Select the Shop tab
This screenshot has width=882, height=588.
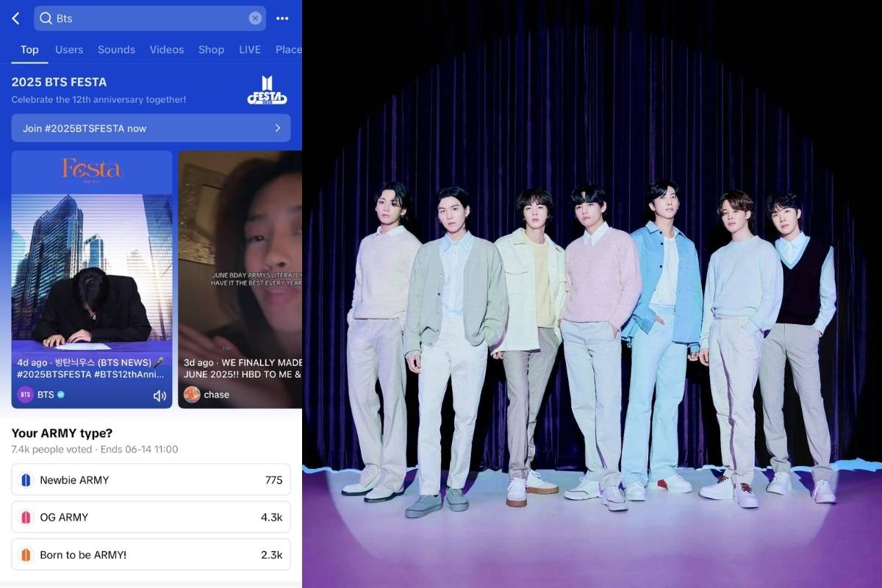tap(211, 50)
